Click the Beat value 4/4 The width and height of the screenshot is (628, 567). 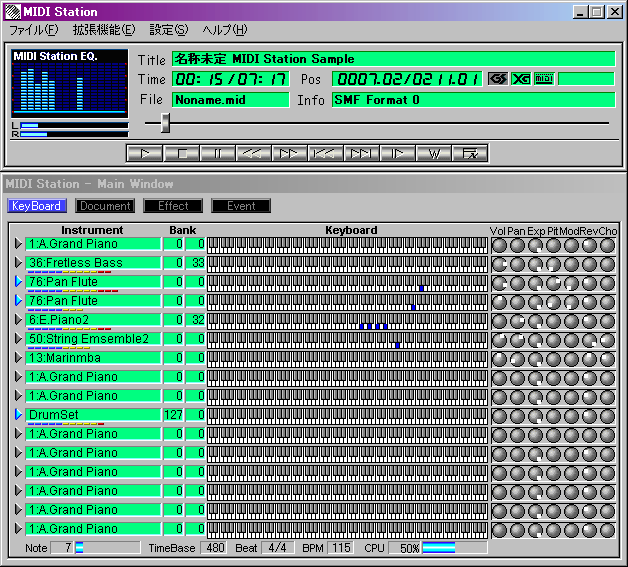[278, 547]
